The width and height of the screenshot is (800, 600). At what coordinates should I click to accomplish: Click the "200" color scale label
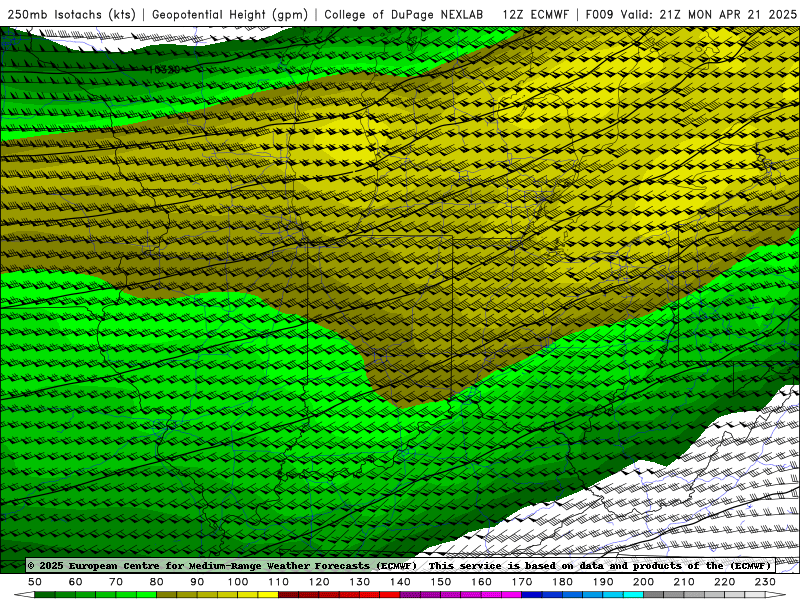point(643,582)
